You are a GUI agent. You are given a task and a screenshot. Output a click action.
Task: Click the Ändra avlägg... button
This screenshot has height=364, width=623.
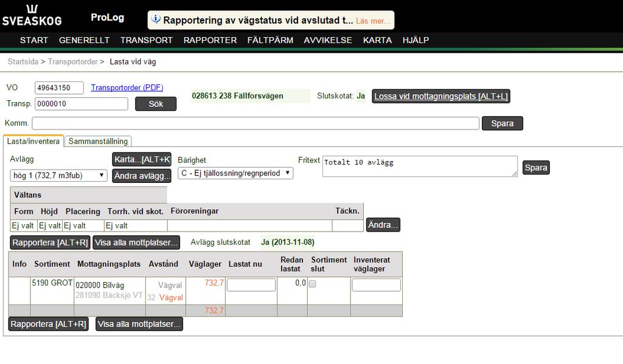(142, 176)
